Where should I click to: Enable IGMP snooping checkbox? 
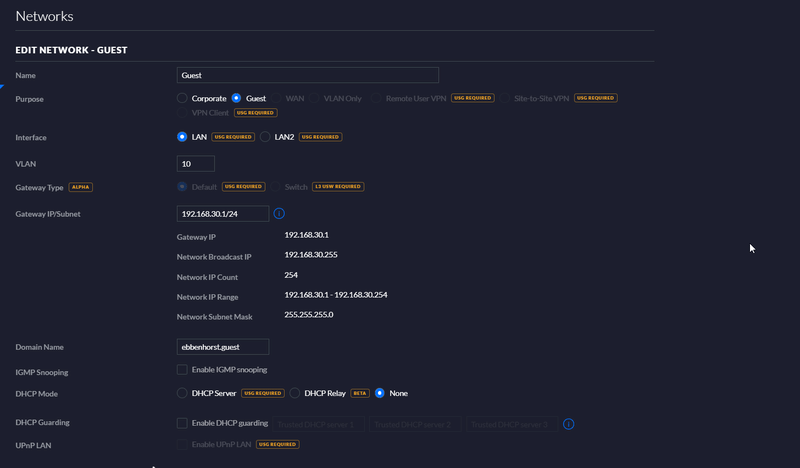point(182,371)
